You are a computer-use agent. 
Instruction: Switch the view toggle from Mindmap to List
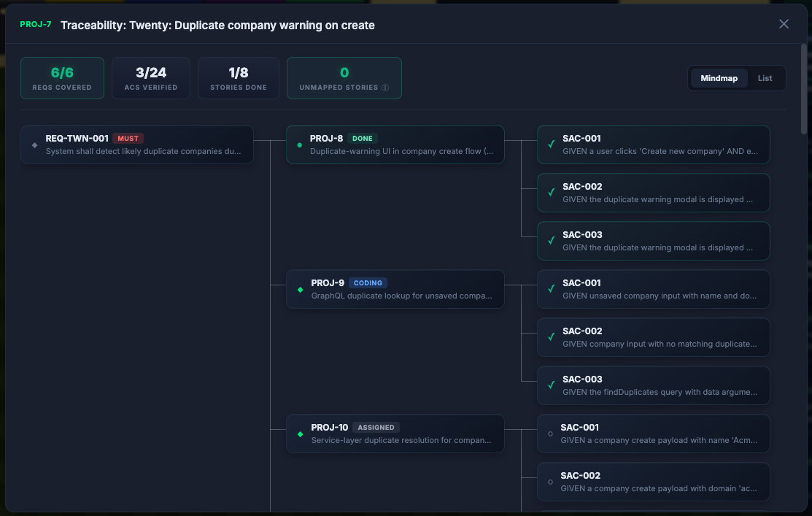[x=765, y=77]
